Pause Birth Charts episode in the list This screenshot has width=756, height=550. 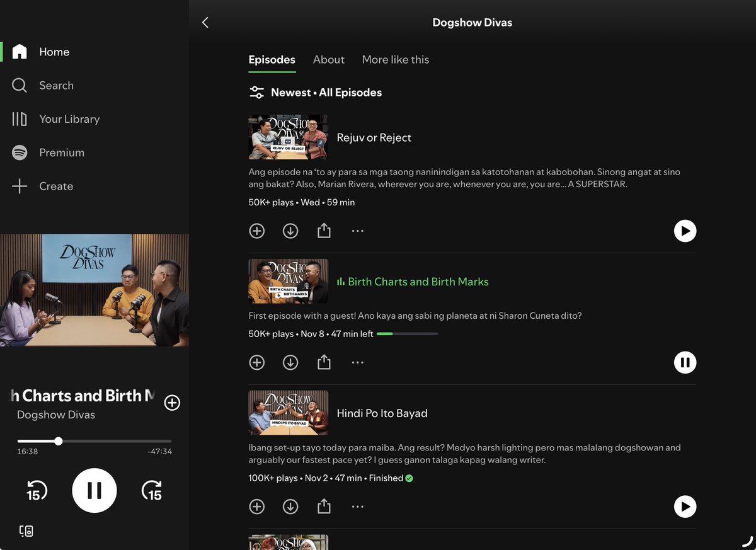coord(685,362)
